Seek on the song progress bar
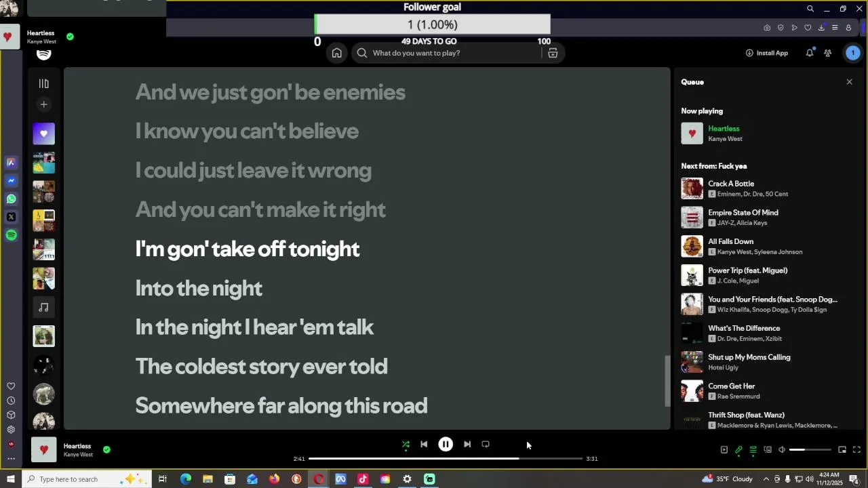The width and height of the screenshot is (868, 488). [446, 459]
